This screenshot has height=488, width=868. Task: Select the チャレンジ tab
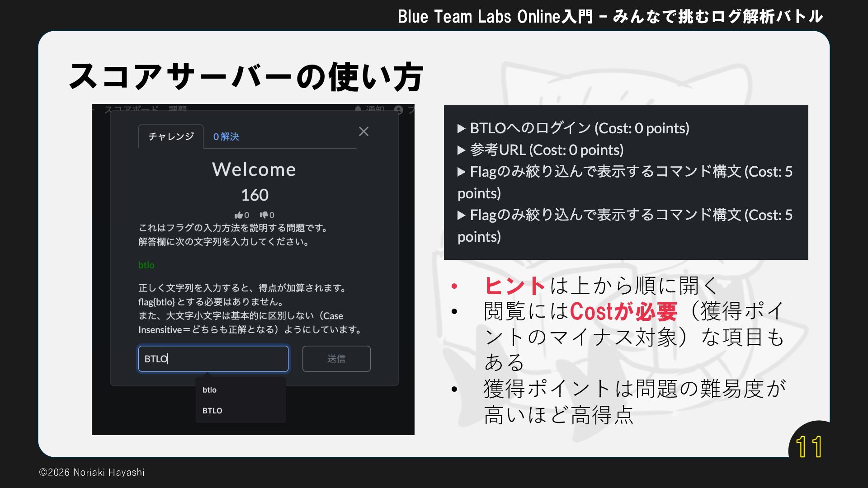click(x=171, y=136)
